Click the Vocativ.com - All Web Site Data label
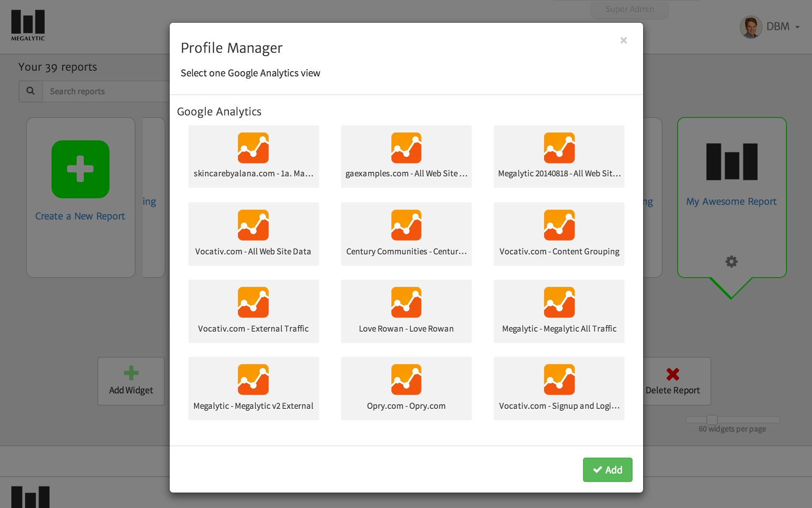Image resolution: width=812 pixels, height=508 pixels. click(x=253, y=252)
